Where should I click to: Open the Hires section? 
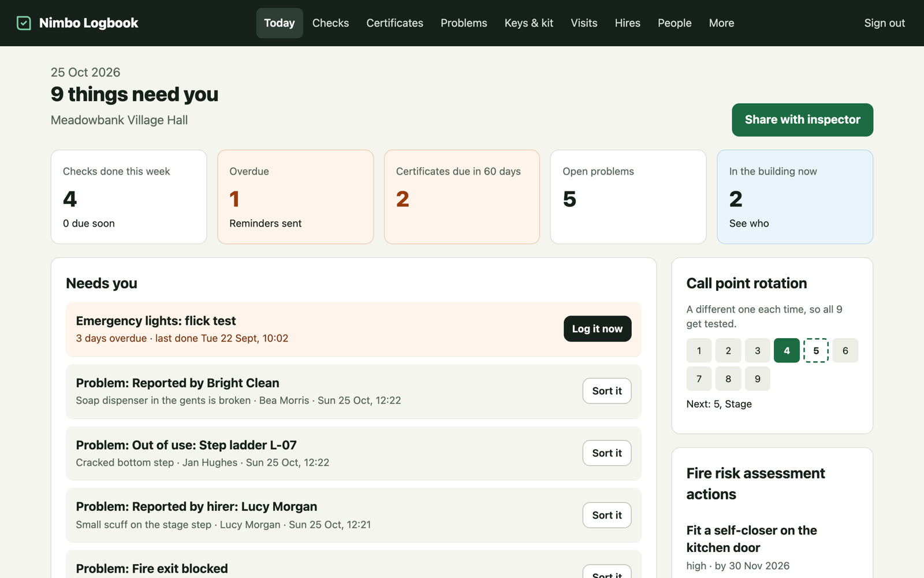click(x=627, y=23)
